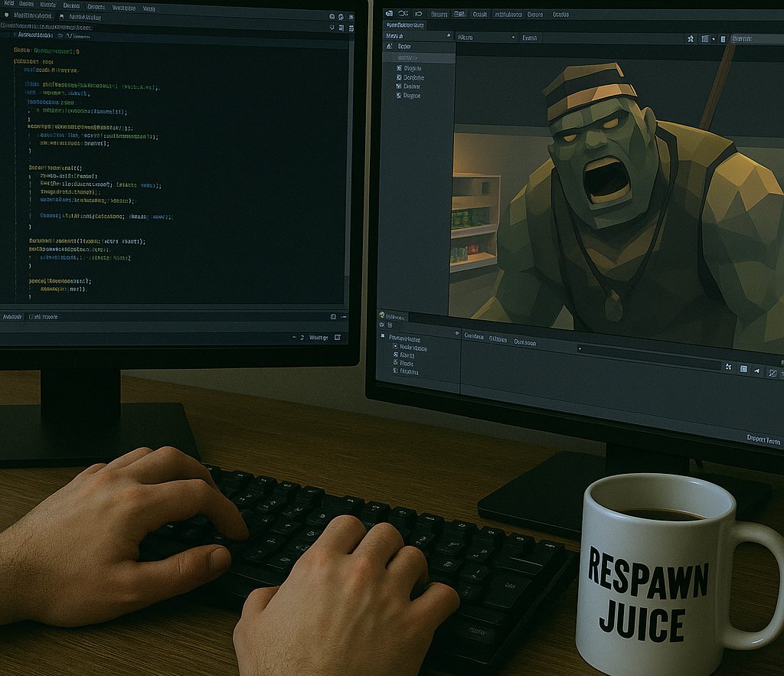Click the grid icon below the timeline bar
784x676 pixels.
[x=743, y=369]
